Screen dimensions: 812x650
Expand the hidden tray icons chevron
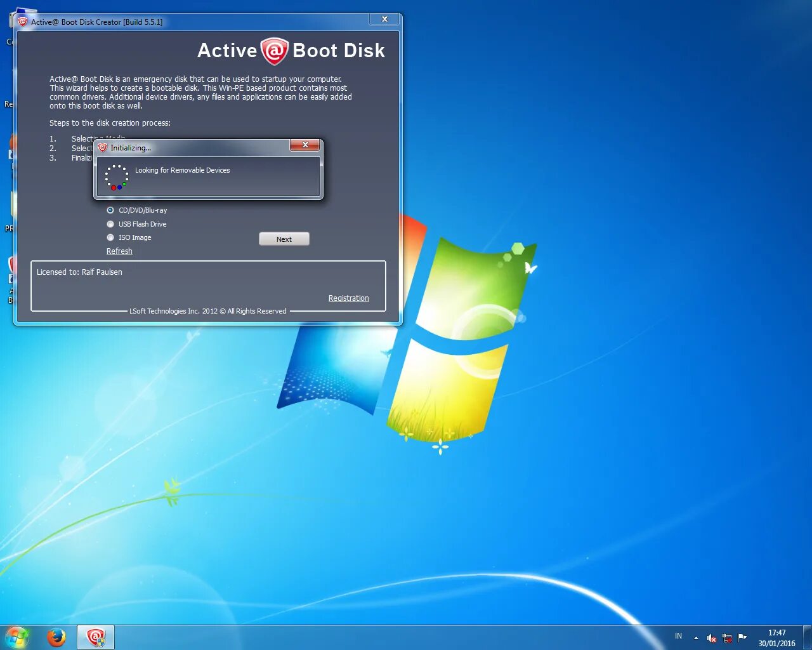(695, 637)
